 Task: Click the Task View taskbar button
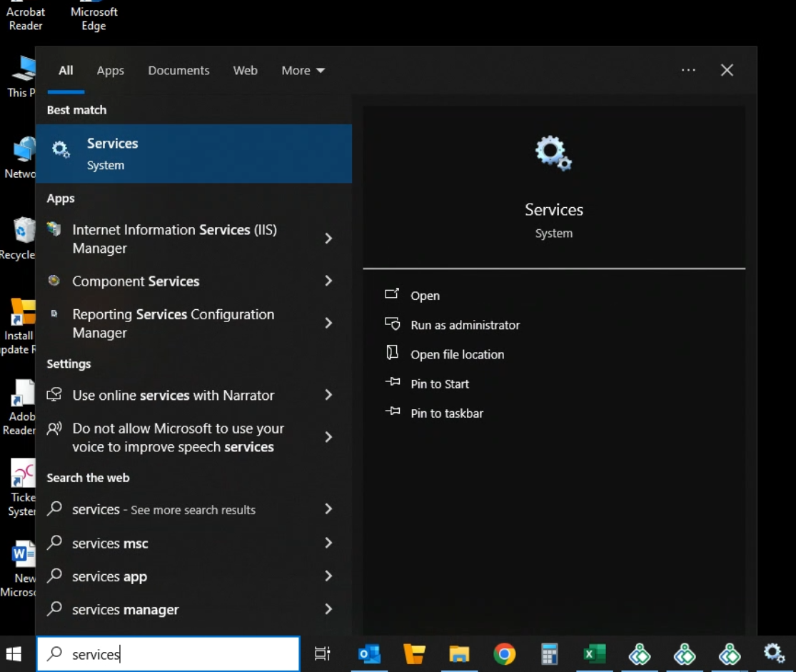pyautogui.click(x=323, y=653)
